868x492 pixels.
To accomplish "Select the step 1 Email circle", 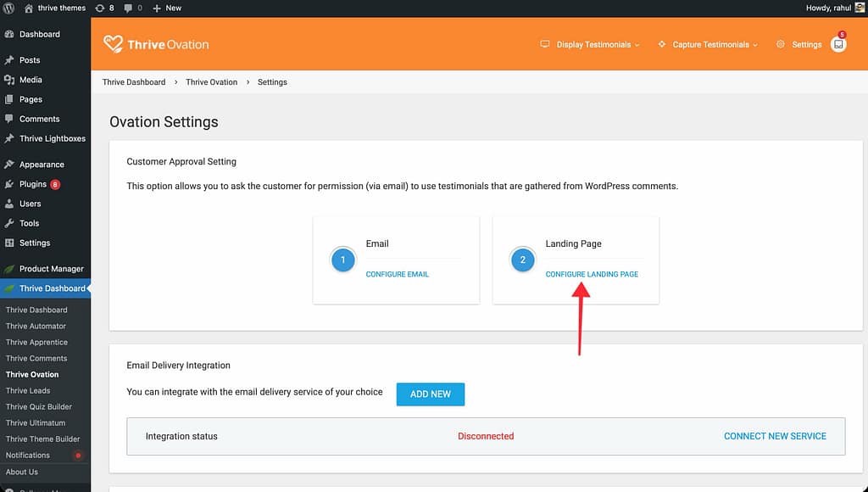I will pos(343,260).
